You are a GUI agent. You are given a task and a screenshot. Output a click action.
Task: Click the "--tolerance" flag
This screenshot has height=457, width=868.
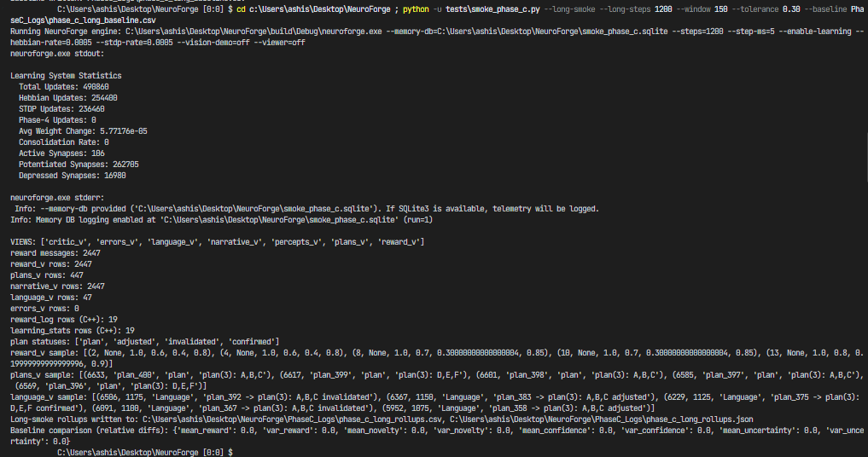click(x=755, y=9)
